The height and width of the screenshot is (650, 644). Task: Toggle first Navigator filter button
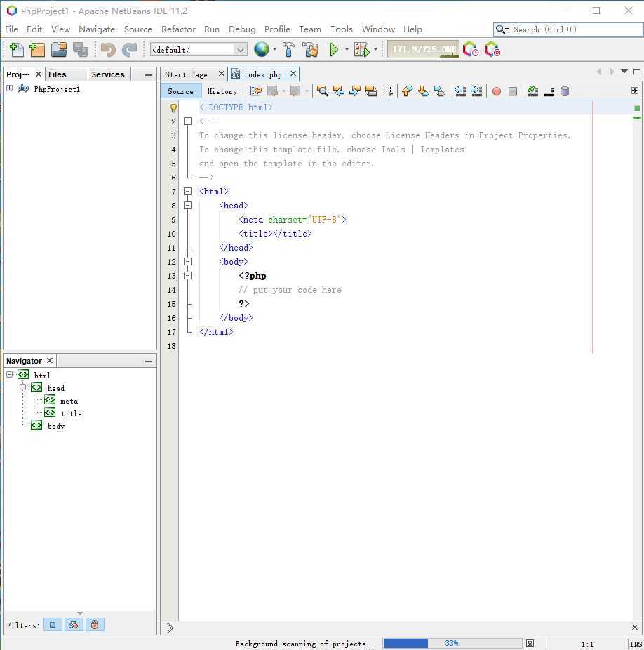point(53,625)
